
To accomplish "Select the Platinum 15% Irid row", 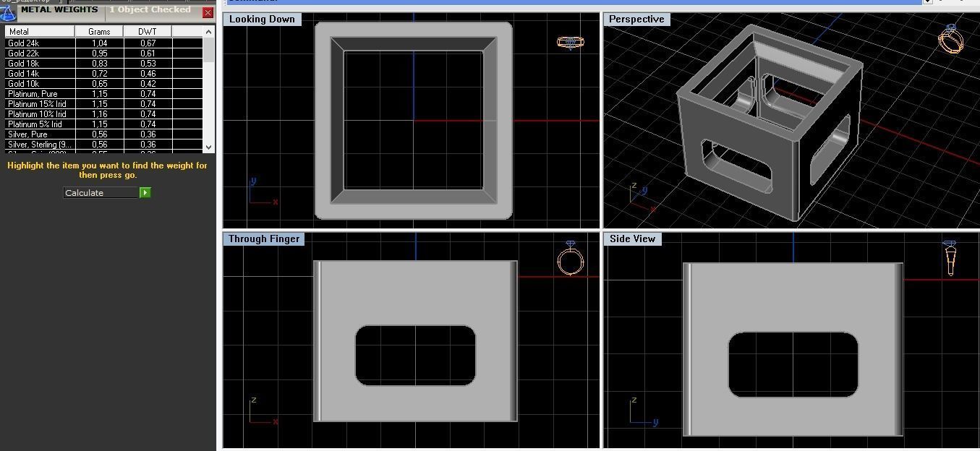I will click(x=104, y=104).
